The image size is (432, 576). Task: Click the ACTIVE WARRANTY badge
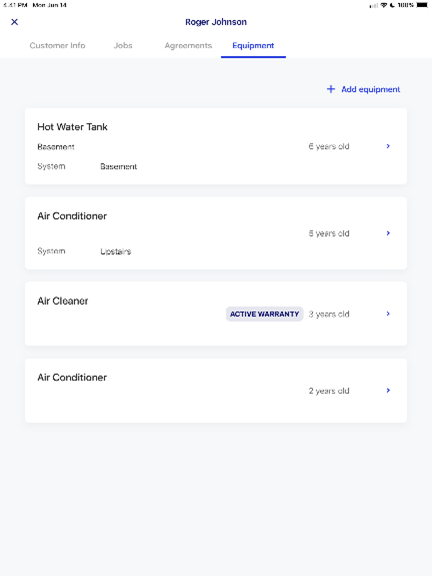264,314
